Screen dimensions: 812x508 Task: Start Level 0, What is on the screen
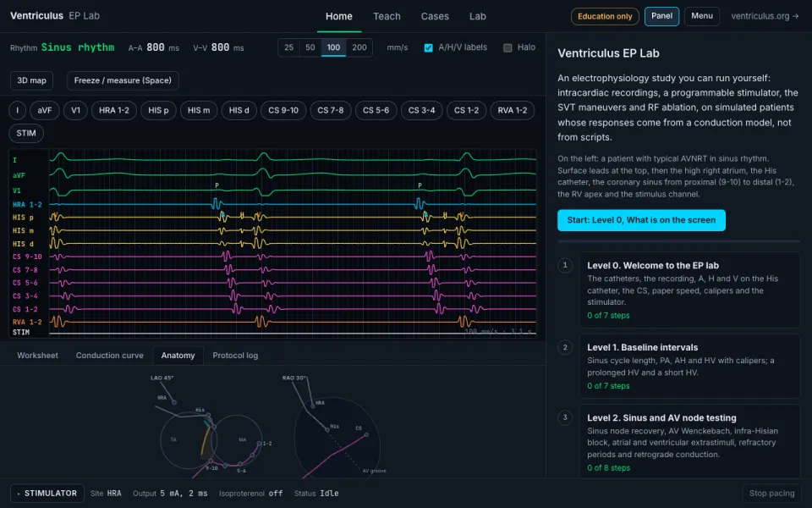pos(641,220)
